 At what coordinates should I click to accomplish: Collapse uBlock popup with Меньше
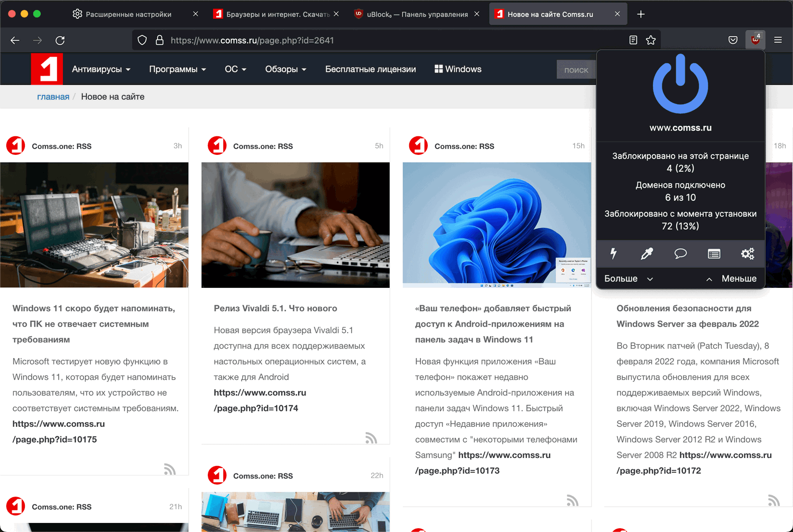click(732, 278)
